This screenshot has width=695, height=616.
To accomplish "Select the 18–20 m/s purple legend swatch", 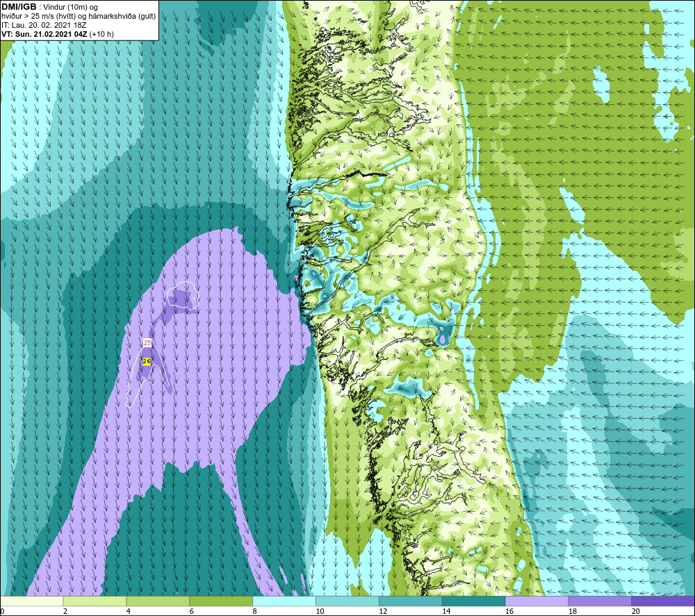I will click(x=600, y=601).
